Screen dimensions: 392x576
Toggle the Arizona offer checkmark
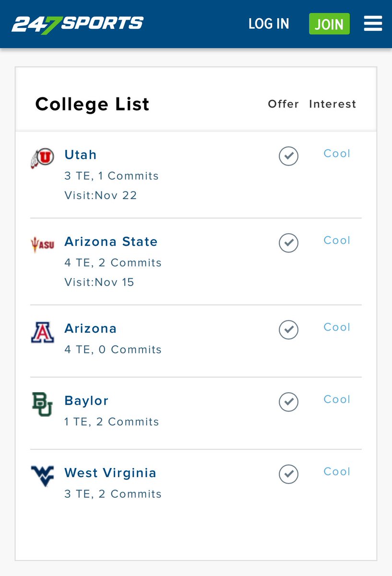click(288, 330)
